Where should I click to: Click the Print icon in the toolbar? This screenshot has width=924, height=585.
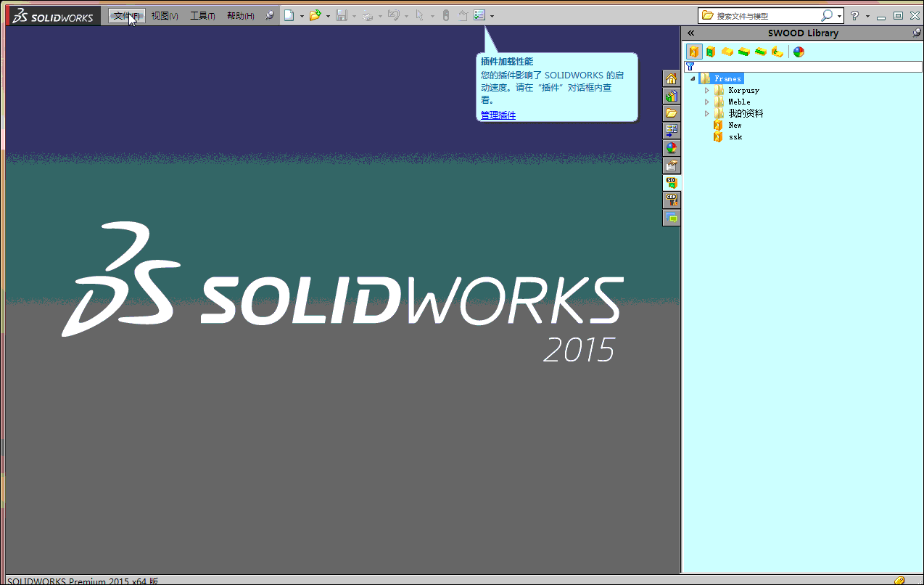pyautogui.click(x=367, y=15)
